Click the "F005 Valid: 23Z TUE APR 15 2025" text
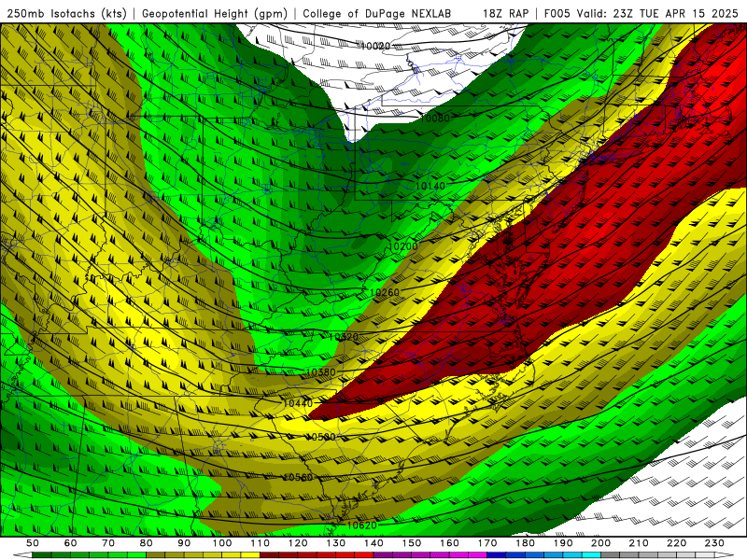The image size is (747, 560). (x=641, y=13)
